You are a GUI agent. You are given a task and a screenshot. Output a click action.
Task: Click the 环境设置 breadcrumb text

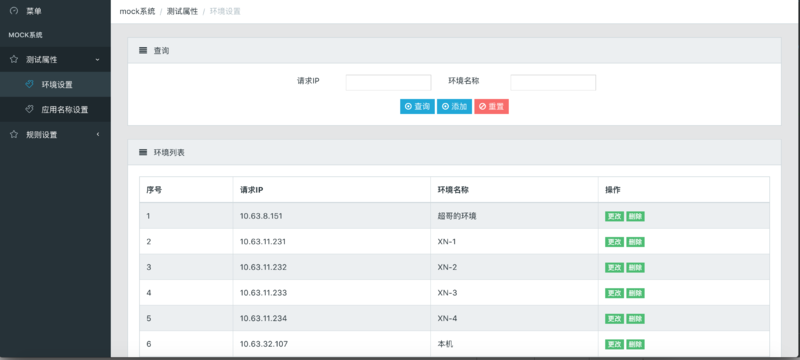point(225,11)
